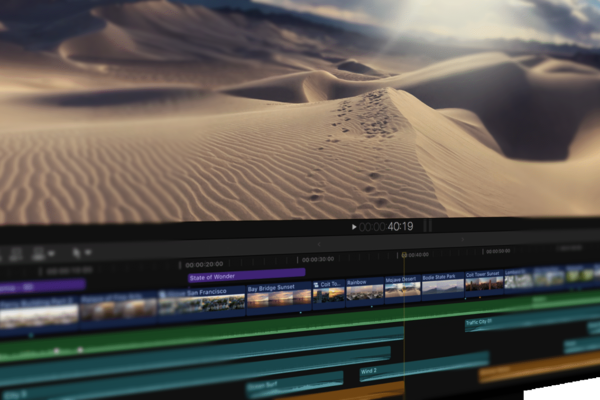Select the Bay Bridge Sunset clip
This screenshot has height=400, width=600.
click(279, 297)
